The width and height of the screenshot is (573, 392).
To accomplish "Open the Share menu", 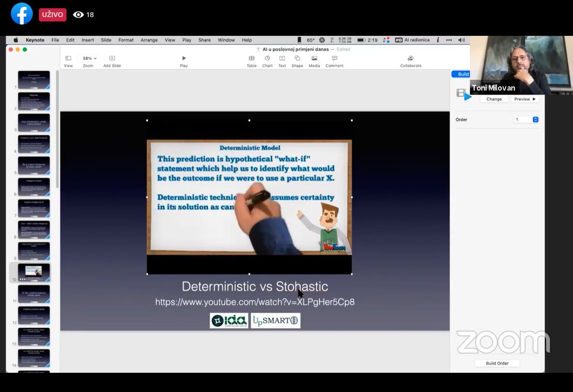I will (205, 40).
